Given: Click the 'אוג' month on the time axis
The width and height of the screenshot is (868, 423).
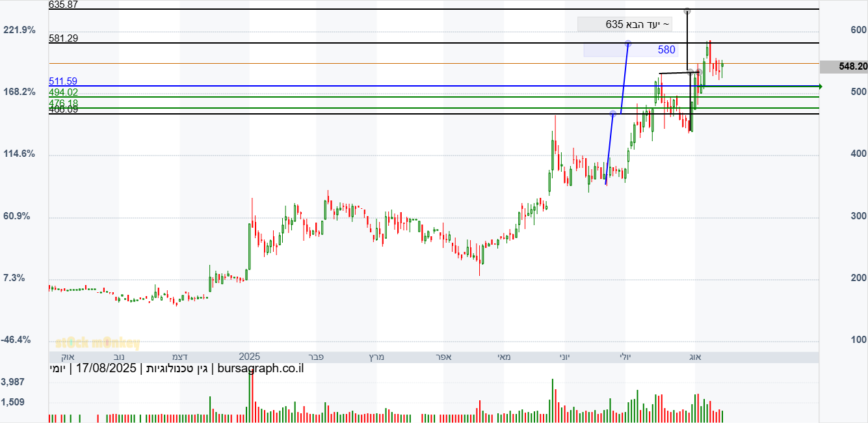Looking at the screenshot, I should pos(694,357).
